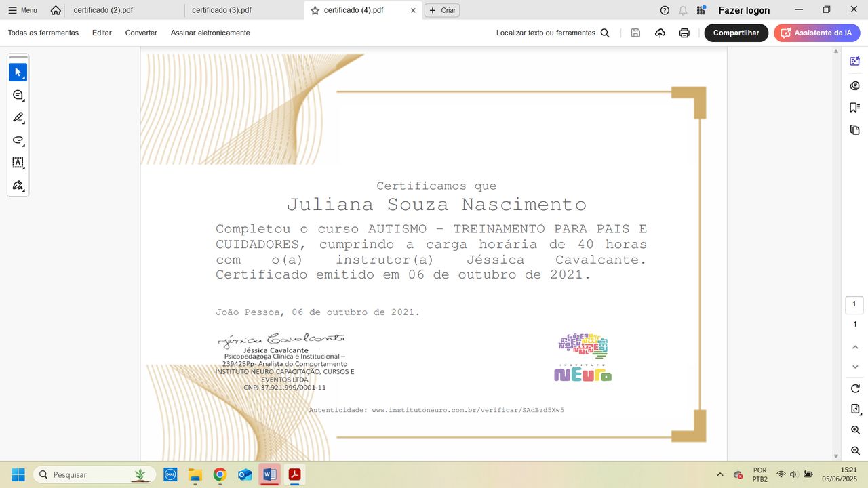868x488 pixels.
Task: Switch to certificado (3).pdf tab
Action: tap(222, 10)
